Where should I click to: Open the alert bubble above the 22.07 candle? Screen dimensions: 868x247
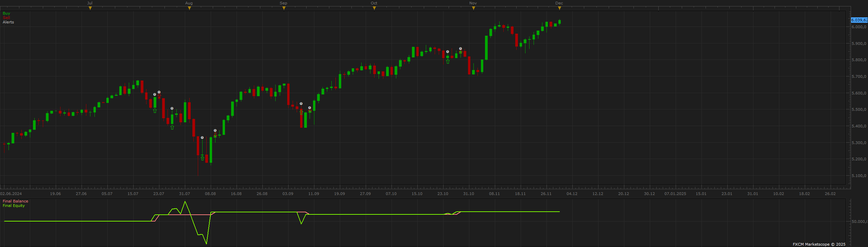click(155, 94)
